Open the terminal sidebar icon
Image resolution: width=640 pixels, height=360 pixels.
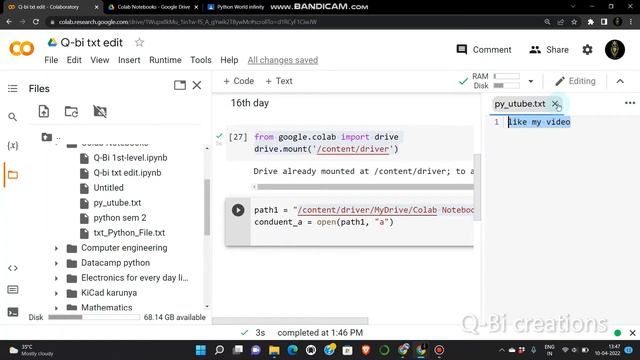point(13,312)
